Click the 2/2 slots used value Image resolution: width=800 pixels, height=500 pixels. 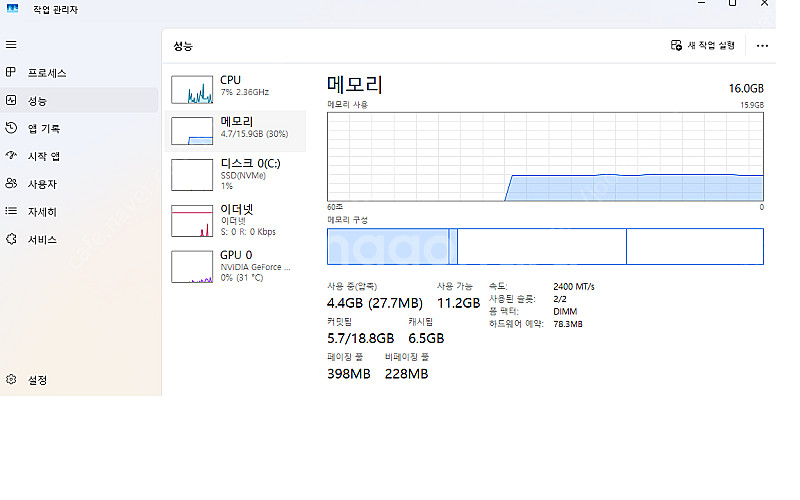[560, 299]
